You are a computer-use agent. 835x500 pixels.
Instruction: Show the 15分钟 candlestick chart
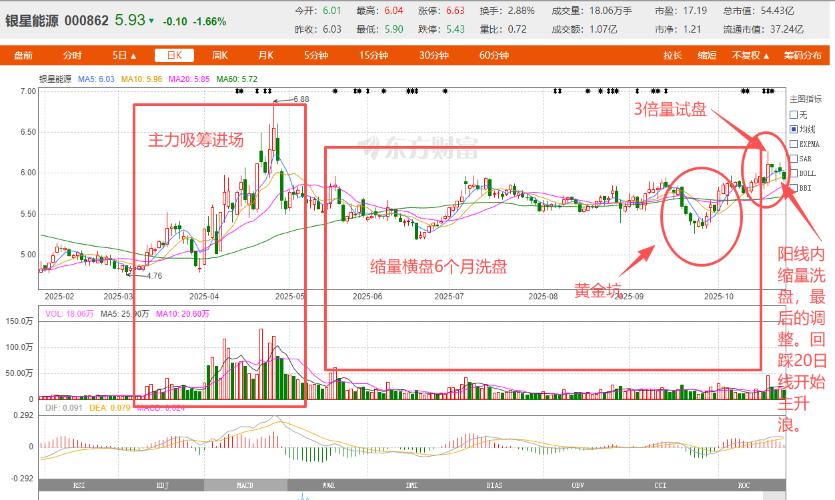click(373, 55)
